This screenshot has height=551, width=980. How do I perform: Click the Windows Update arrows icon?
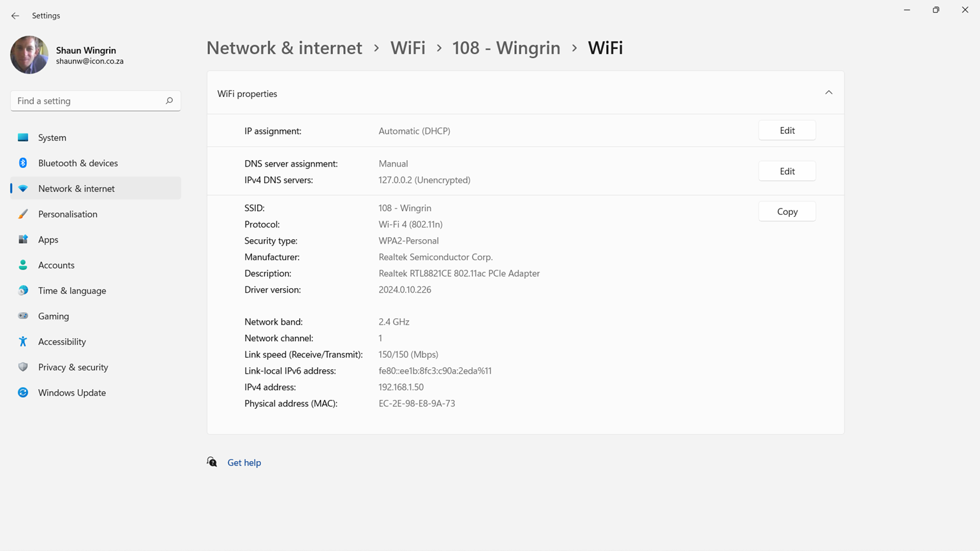click(x=23, y=393)
